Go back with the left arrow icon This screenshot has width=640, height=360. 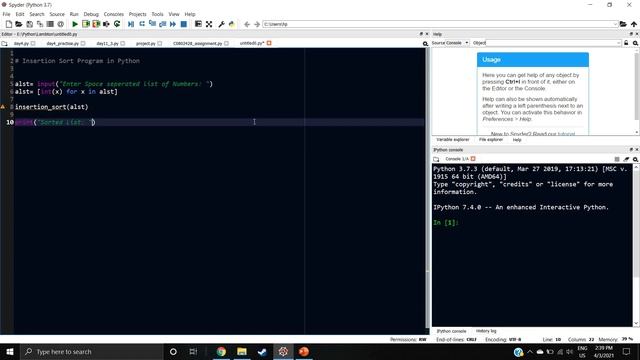pyautogui.click(x=247, y=24)
